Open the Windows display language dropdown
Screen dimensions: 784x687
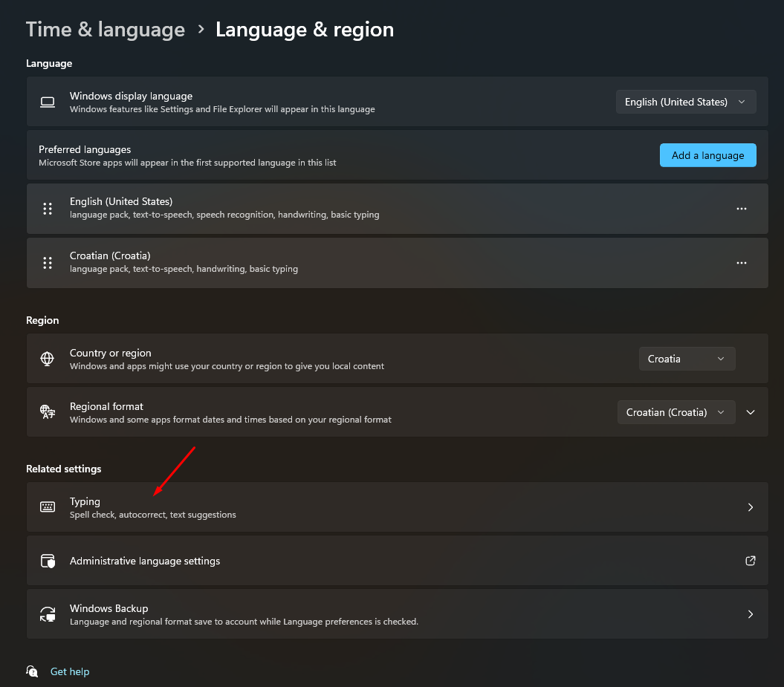click(x=685, y=102)
